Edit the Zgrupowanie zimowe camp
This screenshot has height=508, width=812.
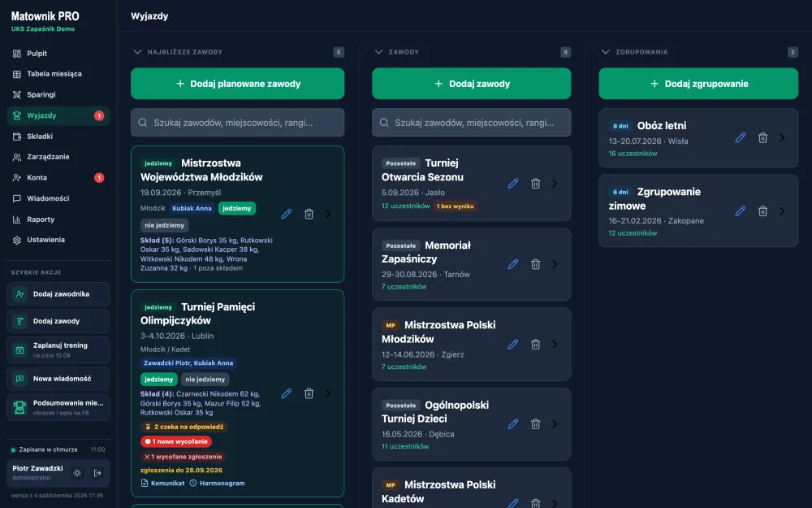tap(741, 211)
